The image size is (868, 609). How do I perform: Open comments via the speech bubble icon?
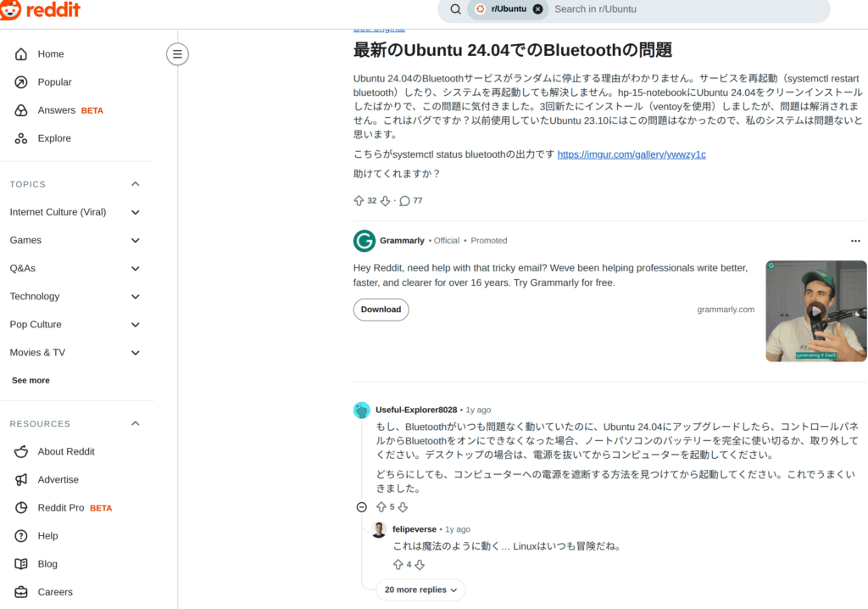[404, 201]
